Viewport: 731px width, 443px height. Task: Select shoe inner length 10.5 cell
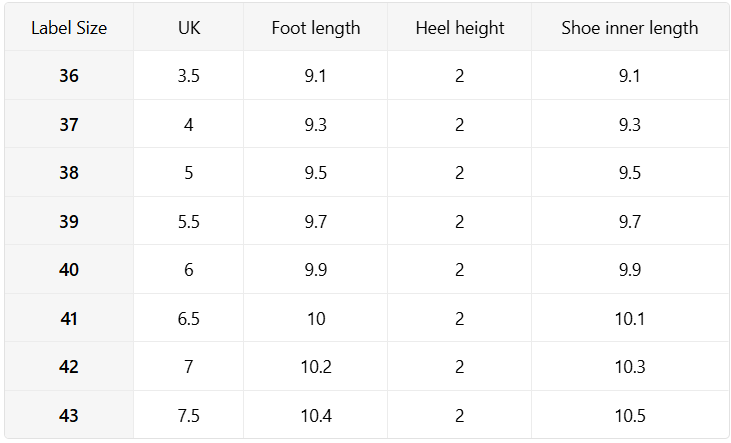tap(630, 415)
